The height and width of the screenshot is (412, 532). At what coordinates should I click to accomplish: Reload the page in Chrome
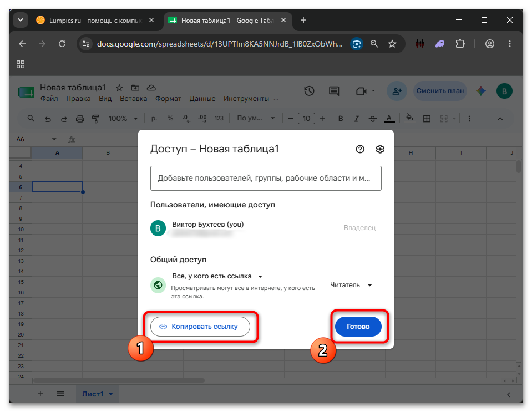(x=62, y=44)
